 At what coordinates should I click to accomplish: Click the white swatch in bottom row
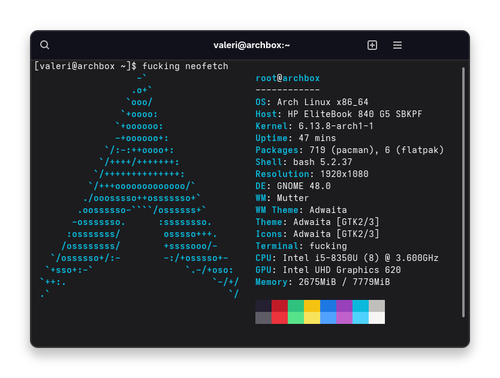click(x=377, y=318)
